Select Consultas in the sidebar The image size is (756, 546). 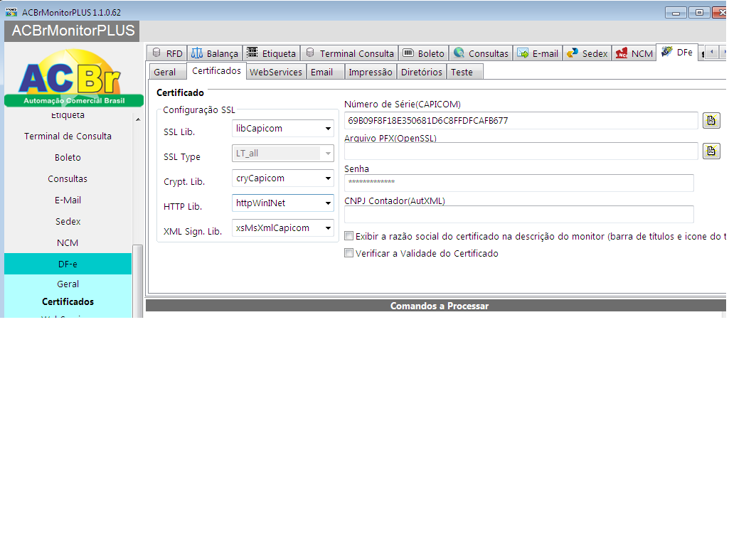(68, 178)
